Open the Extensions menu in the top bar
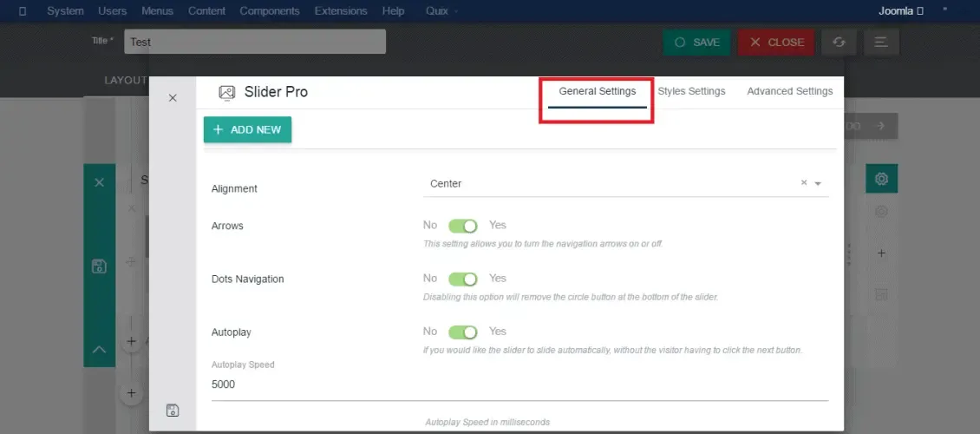The width and height of the screenshot is (980, 434). pos(341,11)
